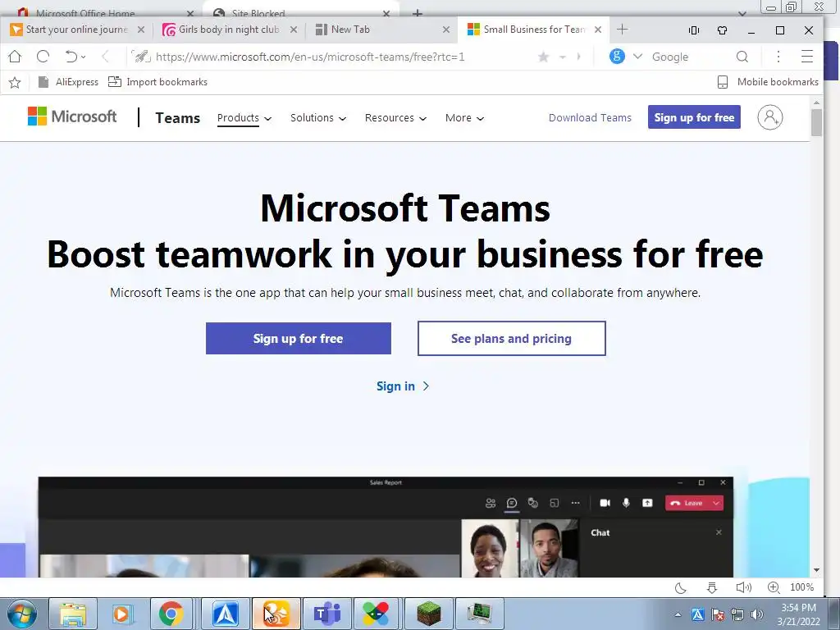Image resolution: width=840 pixels, height=630 pixels.
Task: Click the bookmarks bar star icon
Action: point(15,82)
